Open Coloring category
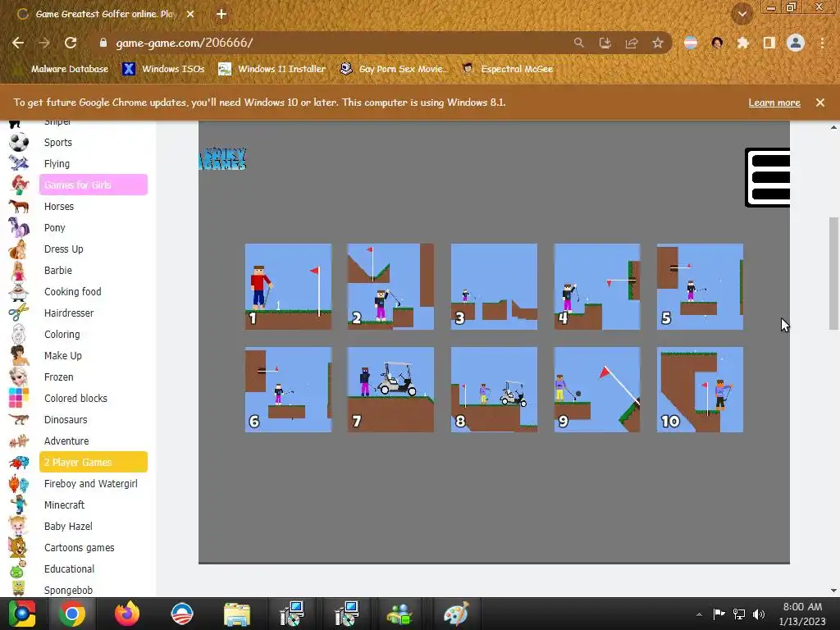Image resolution: width=840 pixels, height=630 pixels. tap(62, 335)
